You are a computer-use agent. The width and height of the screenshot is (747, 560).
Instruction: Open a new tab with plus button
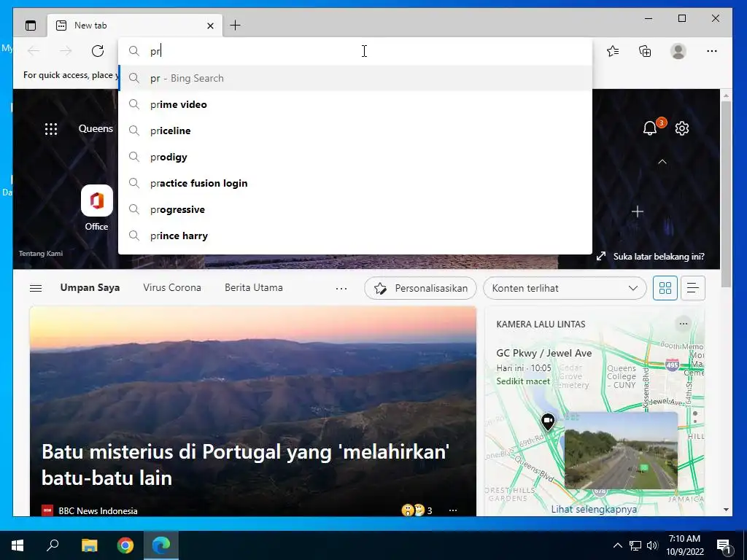tap(235, 26)
